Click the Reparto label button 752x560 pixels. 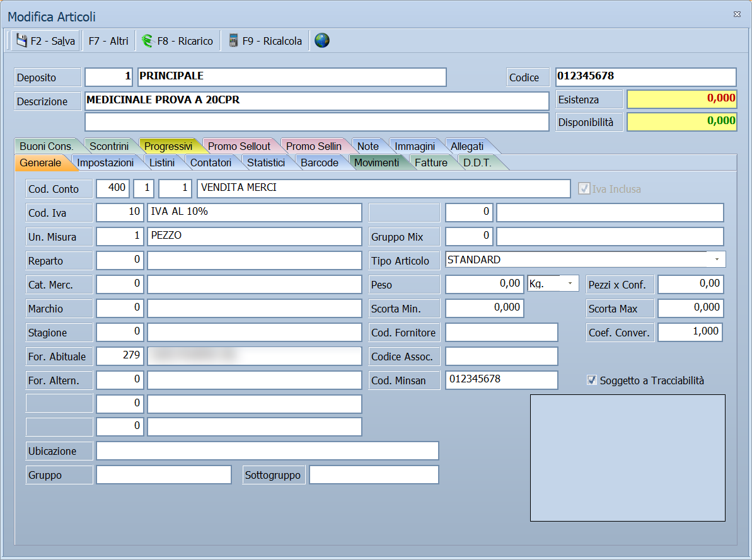click(59, 261)
